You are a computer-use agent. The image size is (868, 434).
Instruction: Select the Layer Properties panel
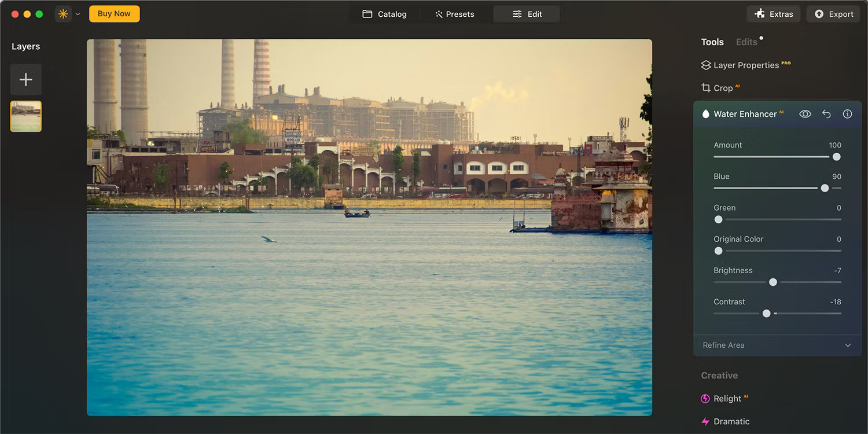coord(746,65)
